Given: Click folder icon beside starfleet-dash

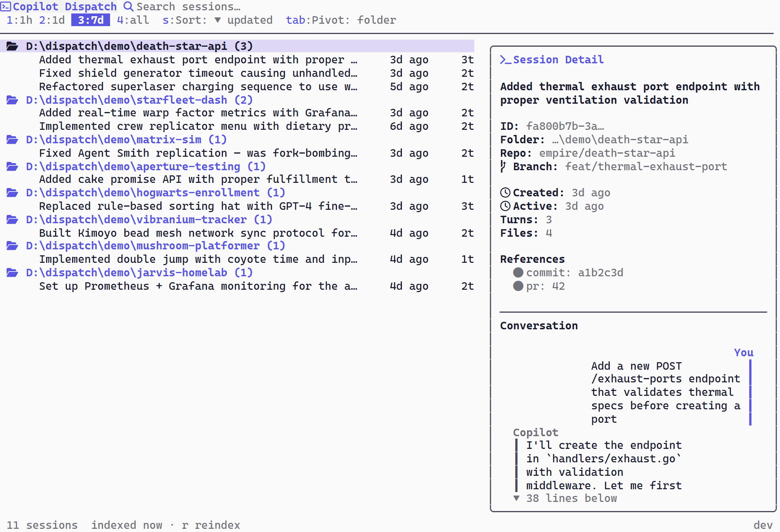Looking at the screenshot, I should (12, 100).
